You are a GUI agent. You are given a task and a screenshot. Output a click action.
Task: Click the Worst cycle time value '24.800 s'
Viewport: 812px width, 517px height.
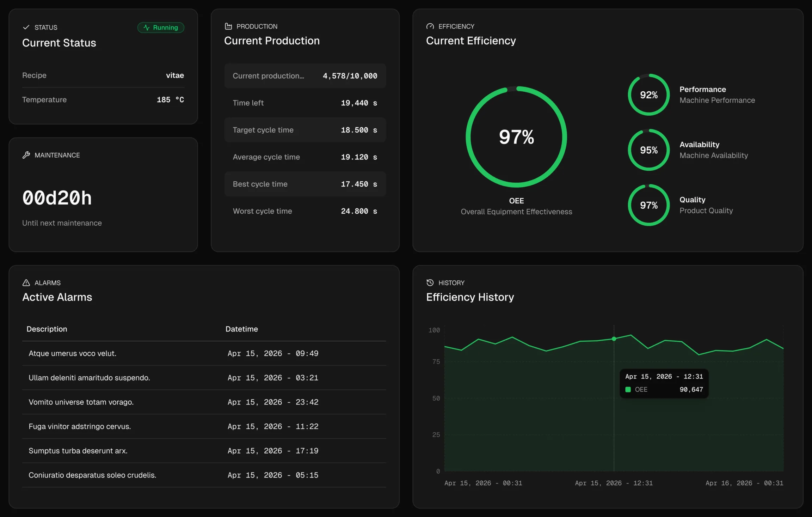(x=359, y=211)
